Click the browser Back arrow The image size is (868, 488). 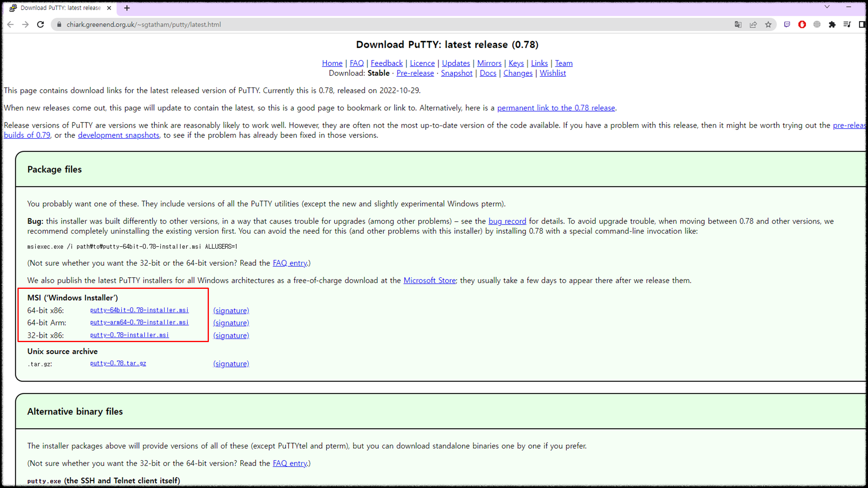11,25
